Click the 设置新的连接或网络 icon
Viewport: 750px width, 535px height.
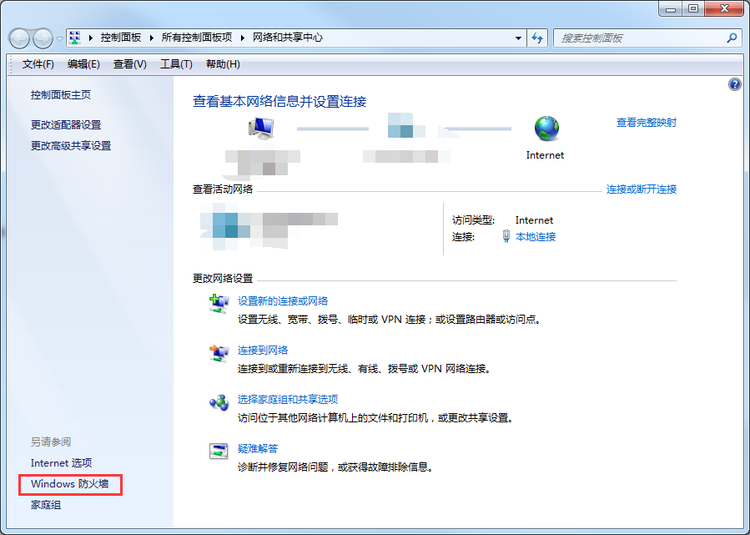pyautogui.click(x=219, y=303)
